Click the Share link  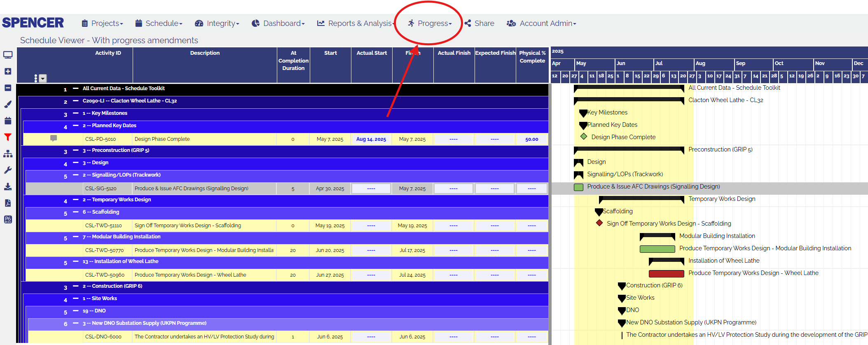point(480,23)
